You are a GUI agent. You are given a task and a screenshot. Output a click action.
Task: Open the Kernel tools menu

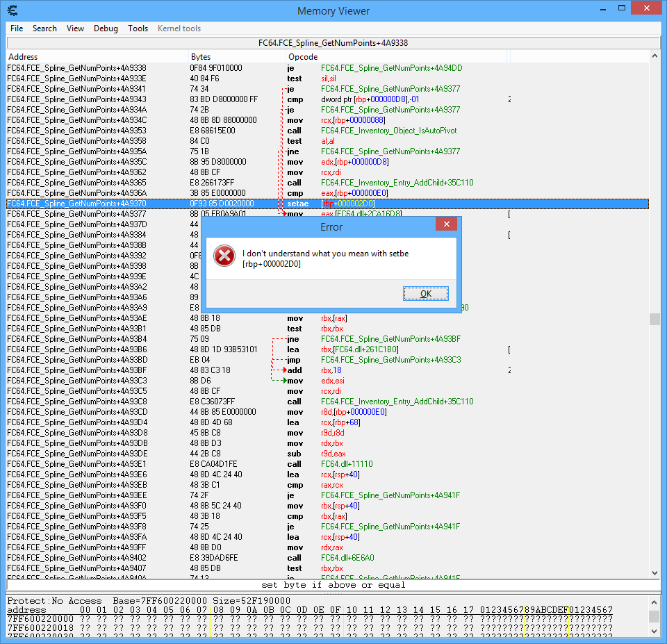179,28
